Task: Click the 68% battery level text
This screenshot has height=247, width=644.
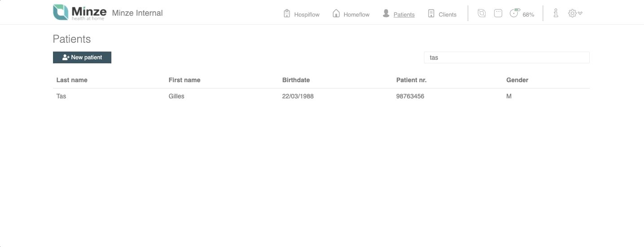Action: pyautogui.click(x=529, y=14)
